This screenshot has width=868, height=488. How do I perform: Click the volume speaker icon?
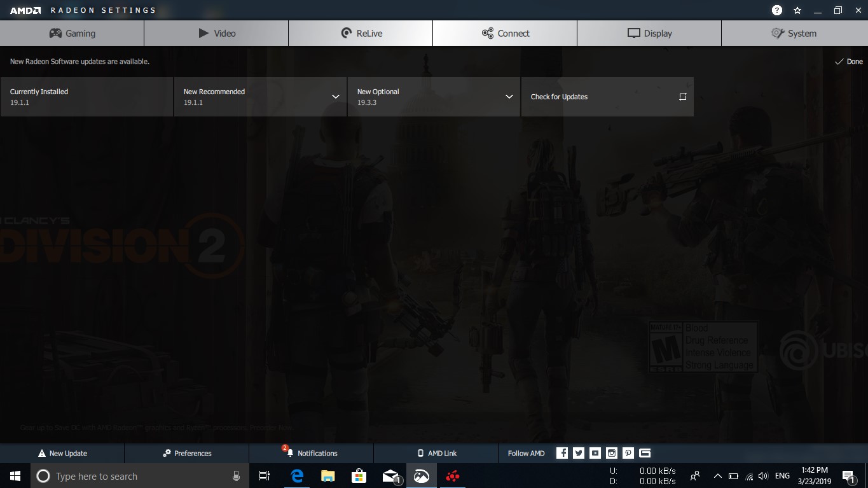[x=763, y=476]
